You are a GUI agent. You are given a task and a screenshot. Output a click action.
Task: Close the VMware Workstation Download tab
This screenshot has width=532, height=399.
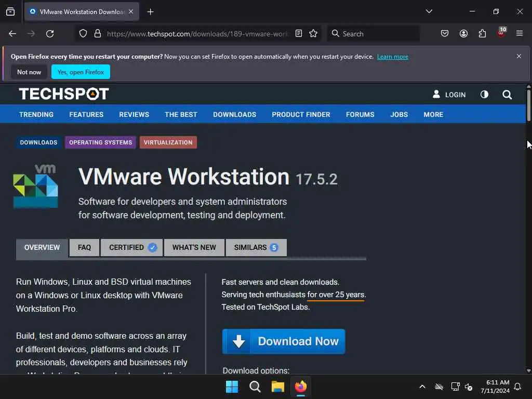(x=131, y=11)
